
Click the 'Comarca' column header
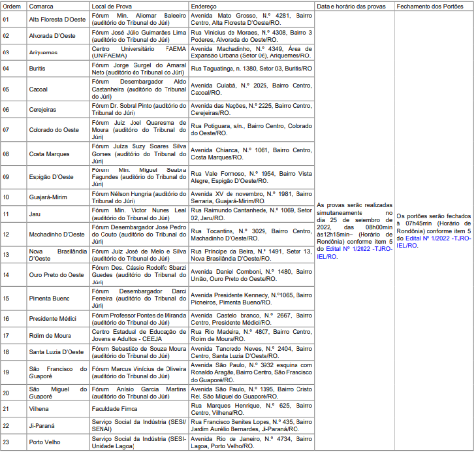tap(41, 5)
